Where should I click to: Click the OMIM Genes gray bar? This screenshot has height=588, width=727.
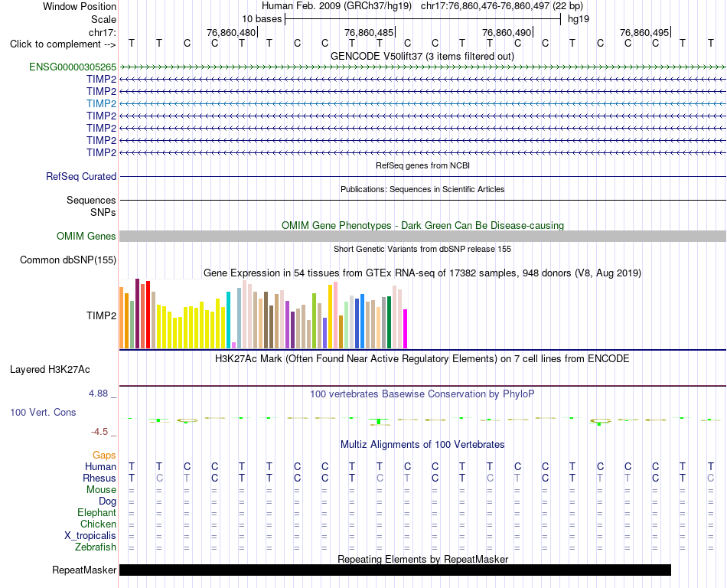pyautogui.click(x=422, y=236)
